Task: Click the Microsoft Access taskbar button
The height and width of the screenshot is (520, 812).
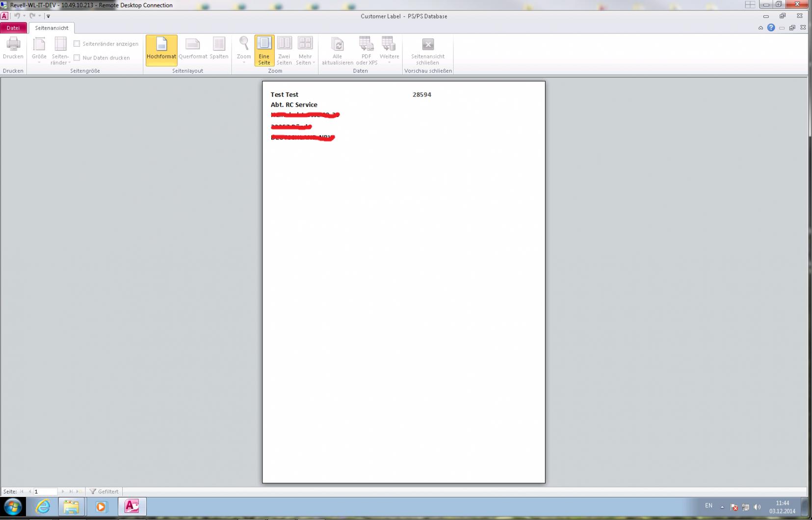Action: (x=132, y=507)
